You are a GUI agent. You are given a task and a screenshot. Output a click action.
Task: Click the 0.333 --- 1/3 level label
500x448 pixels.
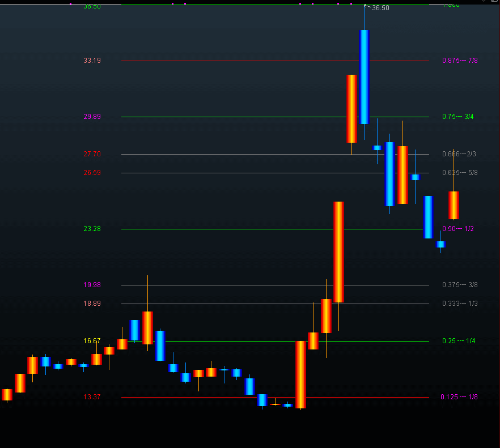coord(460,304)
